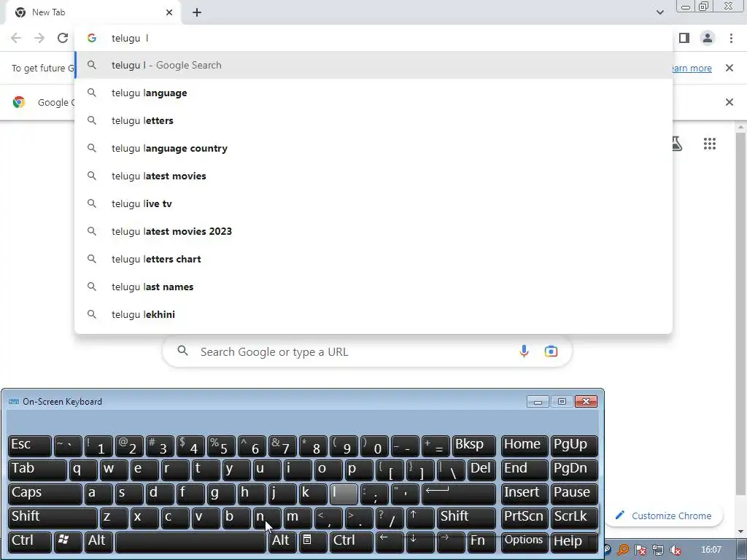Image resolution: width=747 pixels, height=560 pixels.
Task: Choose 'telugu l - Google Search' entry
Action: (373, 65)
